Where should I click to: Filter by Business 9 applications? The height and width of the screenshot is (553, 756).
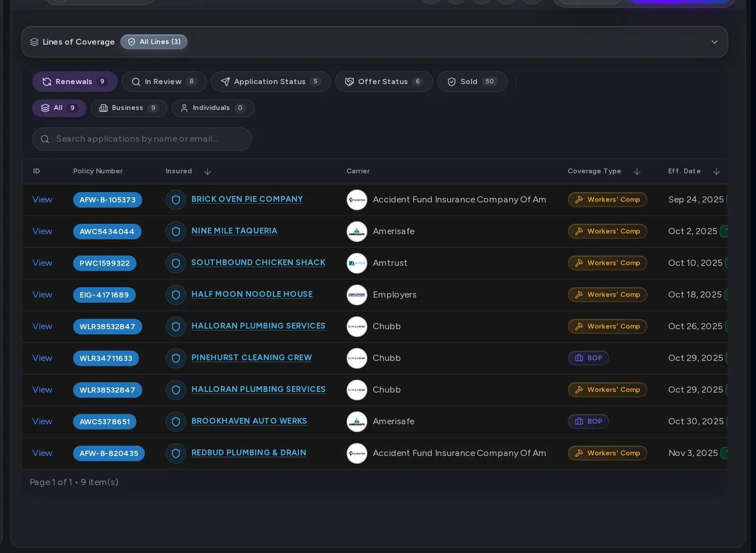point(129,108)
